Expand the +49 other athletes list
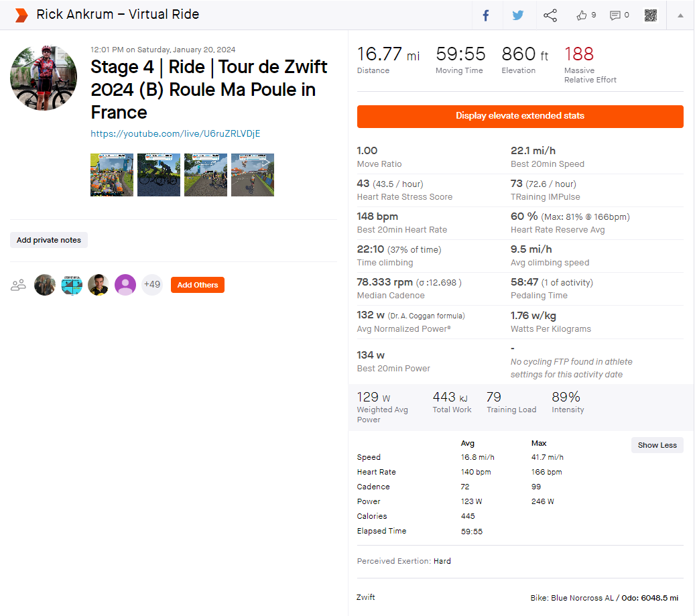Screen dimensions: 695x616 [152, 284]
